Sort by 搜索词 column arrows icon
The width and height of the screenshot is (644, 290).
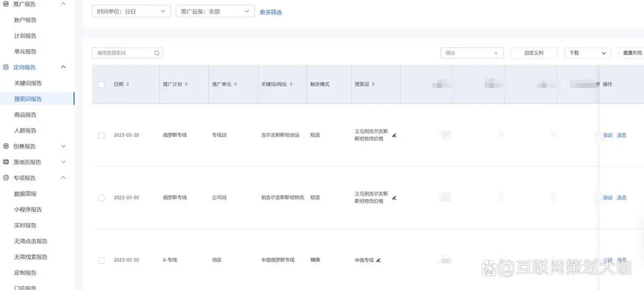(x=373, y=85)
